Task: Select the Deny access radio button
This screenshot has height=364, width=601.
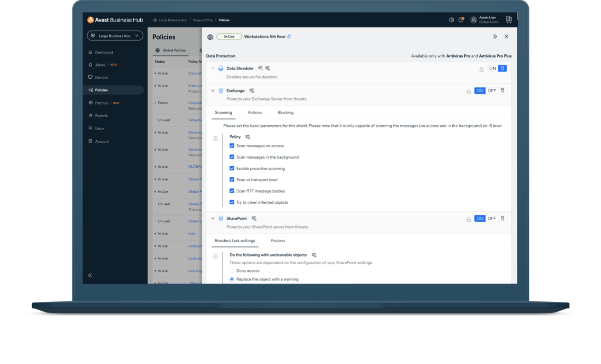Action: (x=231, y=270)
